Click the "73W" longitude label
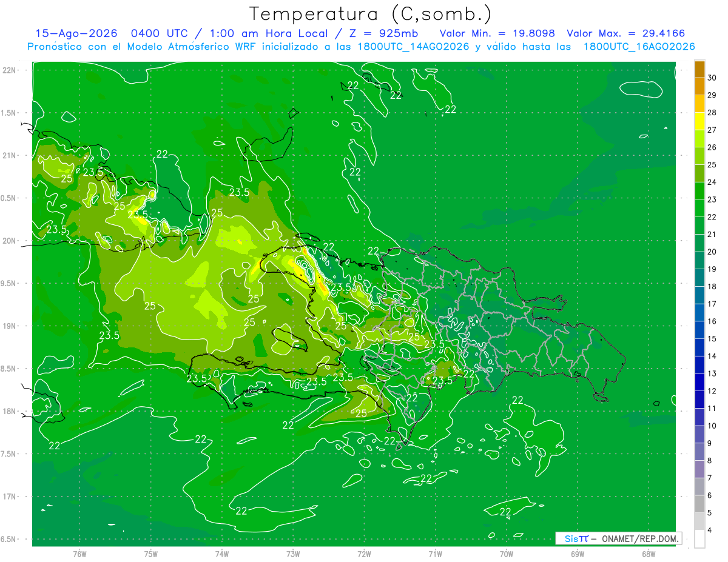The height and width of the screenshot is (562, 728). (x=292, y=554)
